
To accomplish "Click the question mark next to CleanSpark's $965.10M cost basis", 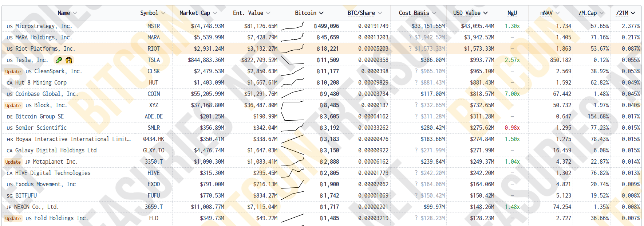I will (x=416, y=71).
